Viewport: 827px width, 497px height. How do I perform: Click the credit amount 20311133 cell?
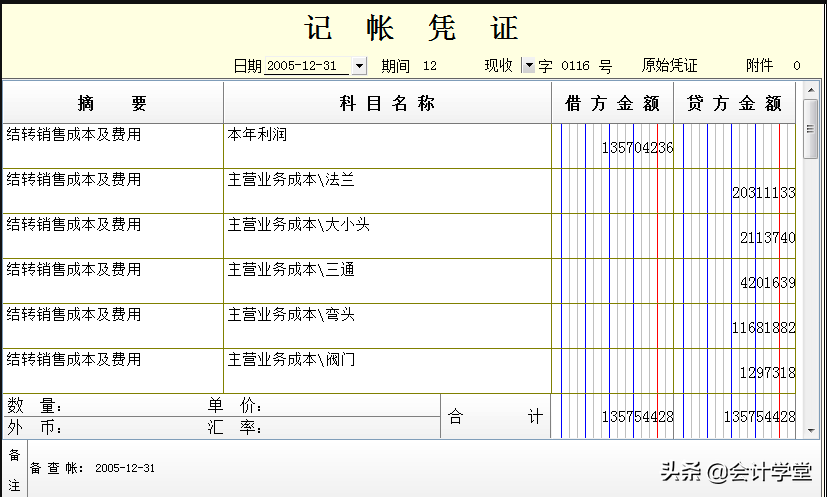point(762,193)
